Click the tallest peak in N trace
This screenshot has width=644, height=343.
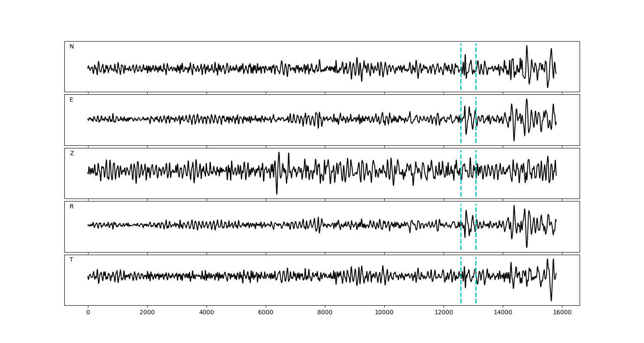527,46
